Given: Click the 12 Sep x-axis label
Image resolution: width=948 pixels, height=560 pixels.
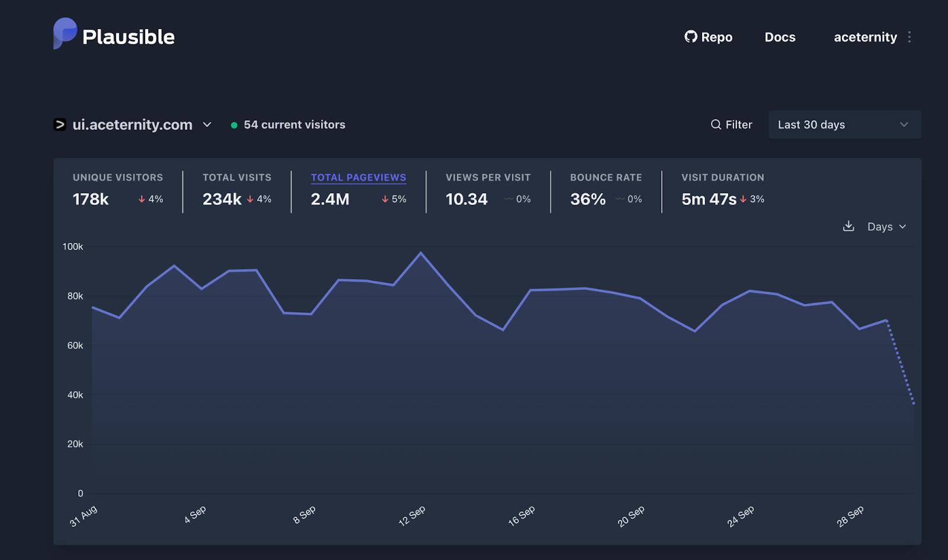Looking at the screenshot, I should coord(412,516).
